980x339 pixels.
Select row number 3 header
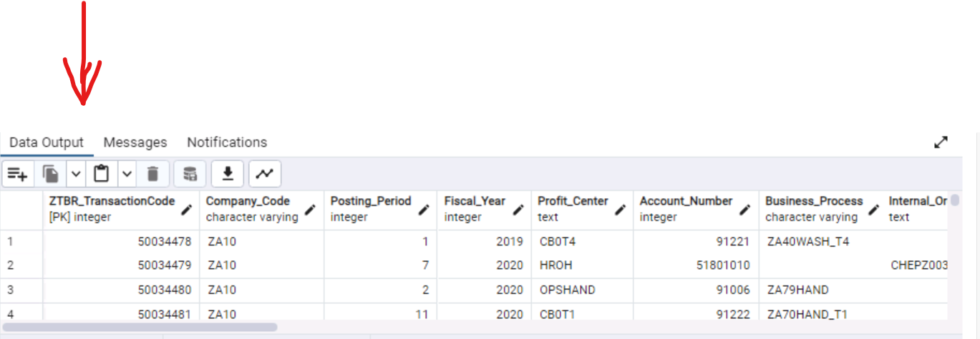point(11,290)
